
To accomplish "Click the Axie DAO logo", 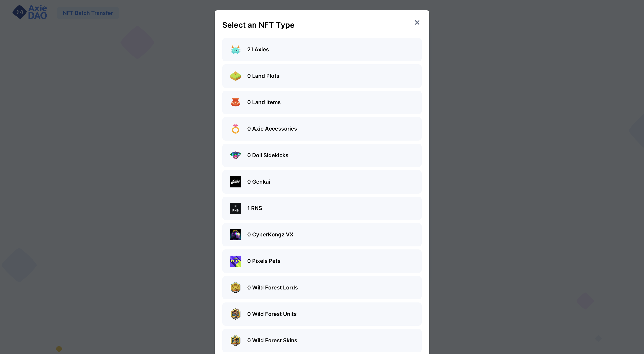I will [x=30, y=12].
